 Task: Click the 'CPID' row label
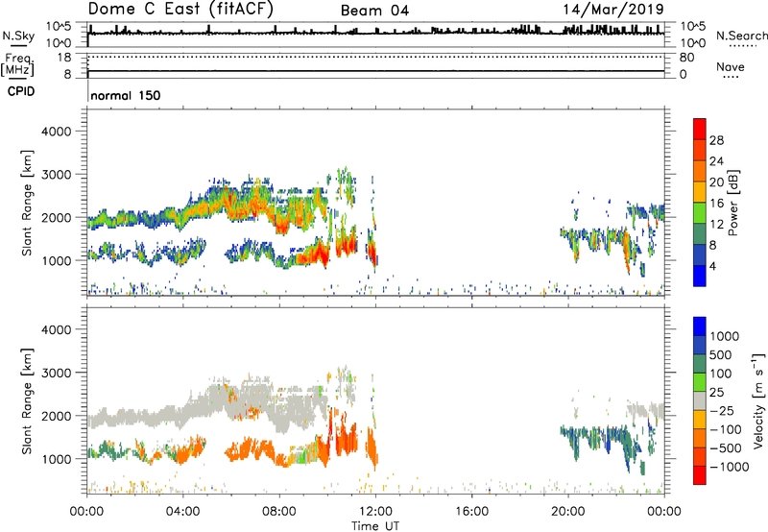21,91
